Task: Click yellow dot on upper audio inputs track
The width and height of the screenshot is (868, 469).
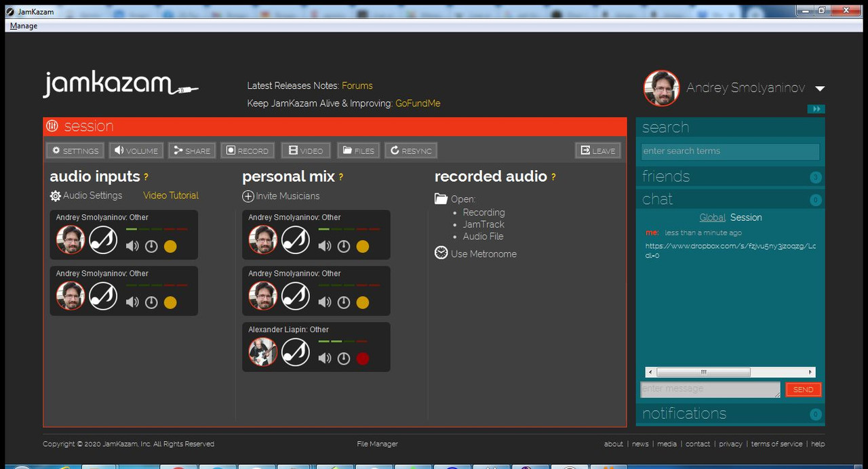Action: (x=170, y=246)
